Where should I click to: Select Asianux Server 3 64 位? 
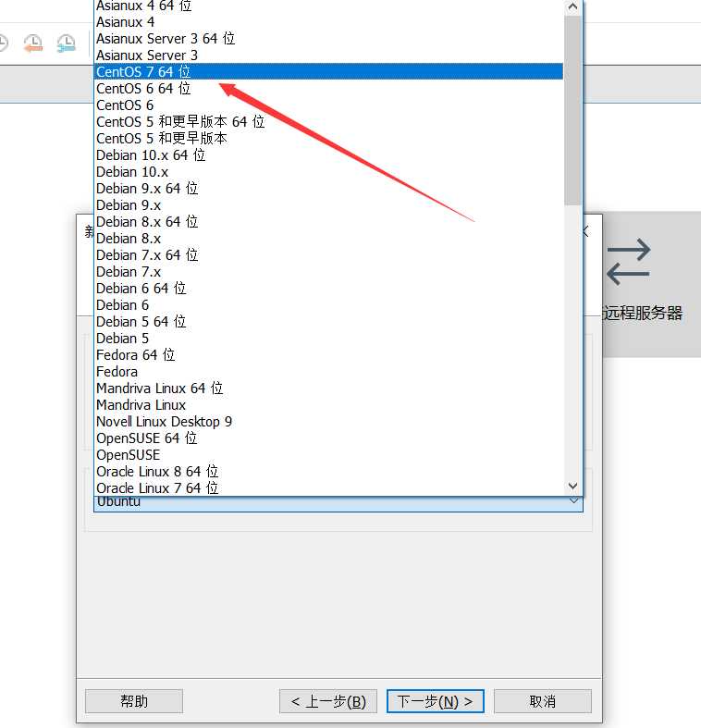point(329,39)
